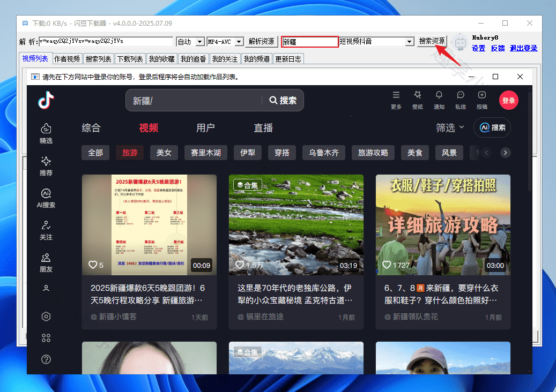Click the 解析 URL input field

point(106,41)
